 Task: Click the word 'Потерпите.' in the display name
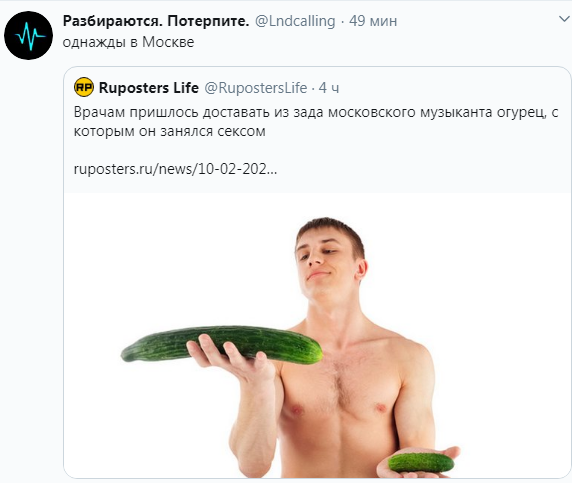(x=208, y=21)
